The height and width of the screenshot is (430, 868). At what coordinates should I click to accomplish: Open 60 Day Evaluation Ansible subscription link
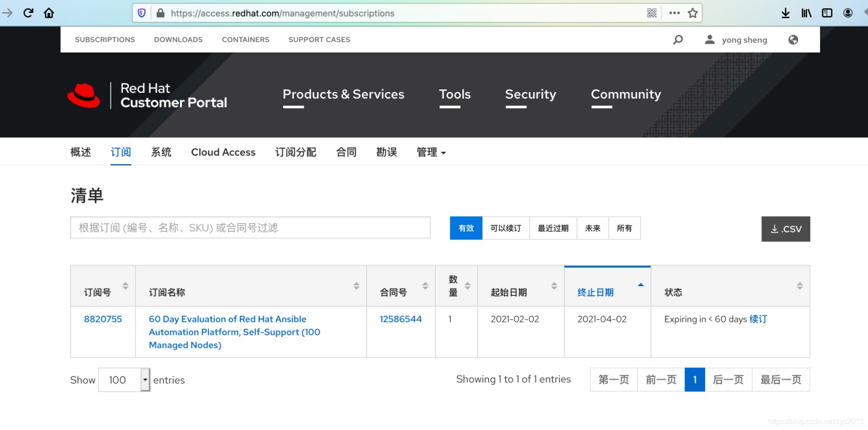[234, 332]
